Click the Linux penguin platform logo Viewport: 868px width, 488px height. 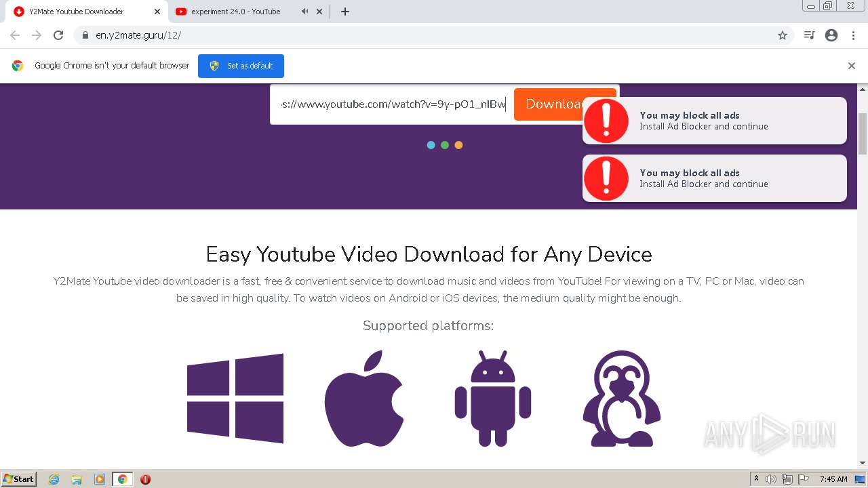tap(622, 399)
